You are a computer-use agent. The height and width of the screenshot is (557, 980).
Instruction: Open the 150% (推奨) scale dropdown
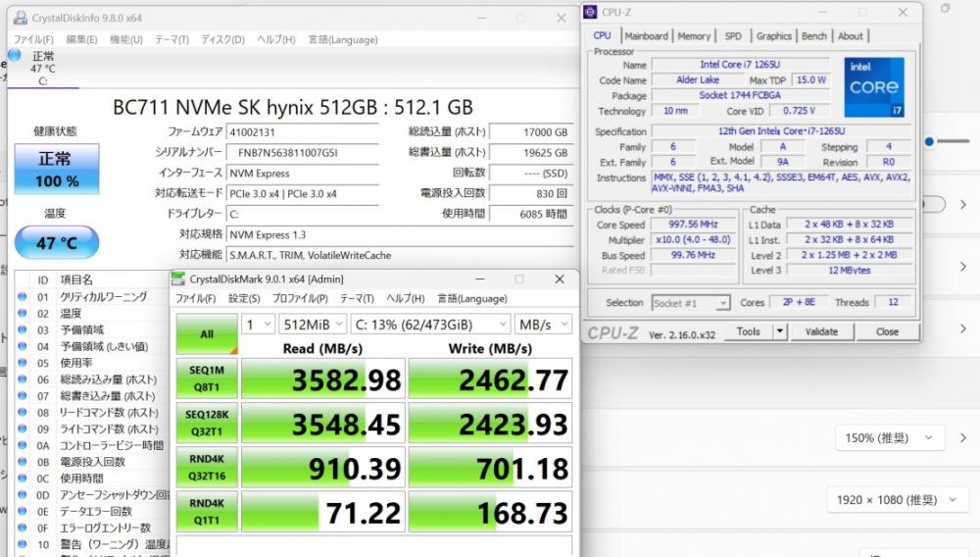tap(890, 438)
